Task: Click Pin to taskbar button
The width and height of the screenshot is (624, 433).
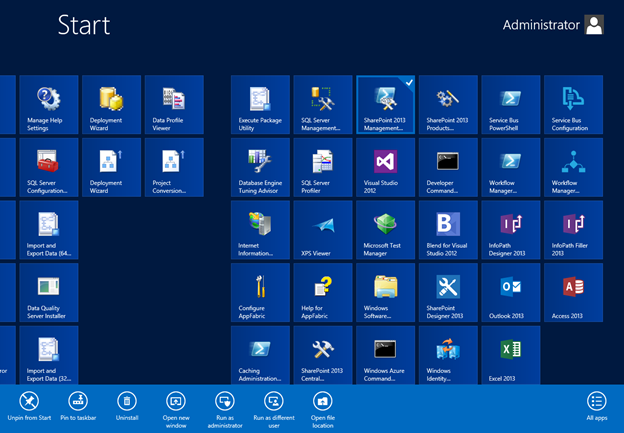Action: coord(78,406)
